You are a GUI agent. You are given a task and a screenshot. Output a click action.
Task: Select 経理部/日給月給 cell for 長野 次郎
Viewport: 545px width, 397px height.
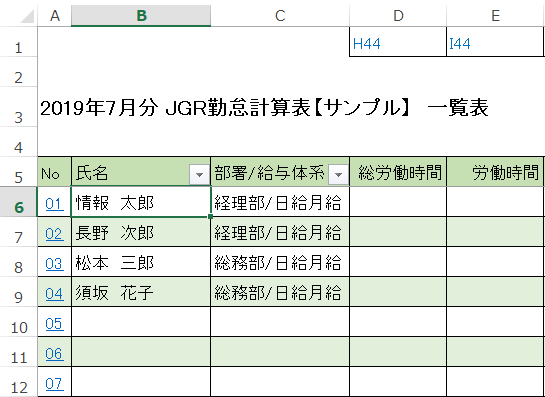(x=280, y=232)
